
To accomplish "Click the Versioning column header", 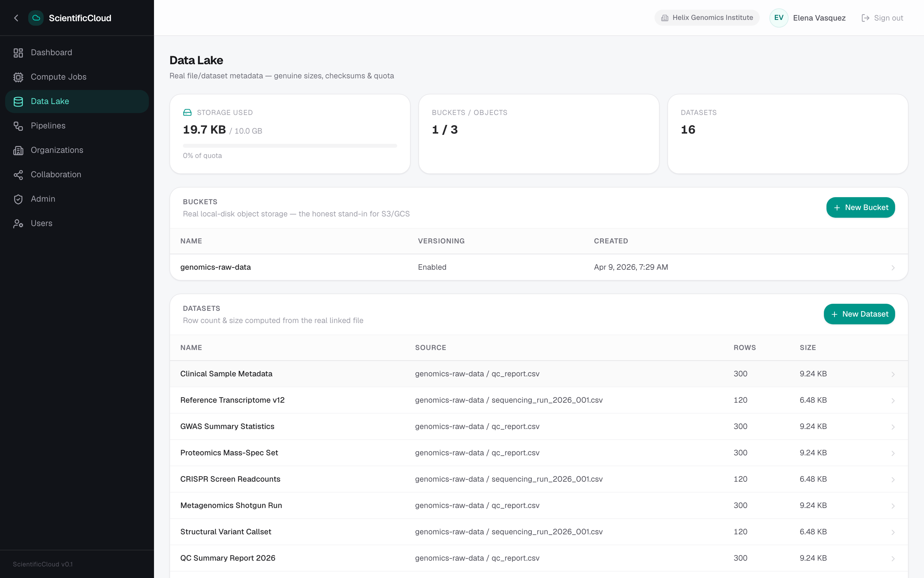I will [441, 241].
